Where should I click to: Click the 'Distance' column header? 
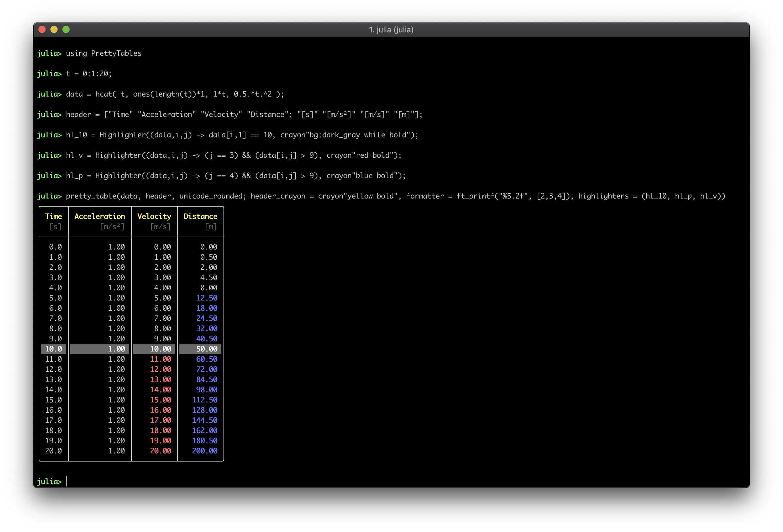tap(200, 217)
